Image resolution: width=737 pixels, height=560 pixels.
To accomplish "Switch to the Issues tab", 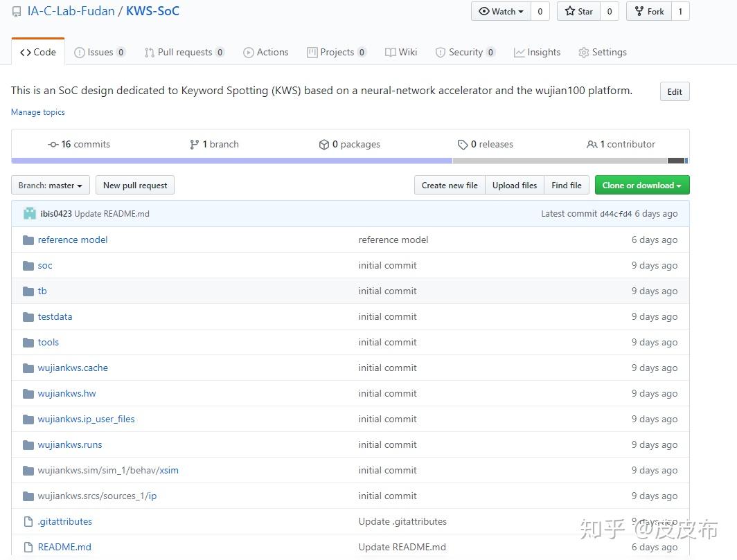I will pyautogui.click(x=100, y=53).
